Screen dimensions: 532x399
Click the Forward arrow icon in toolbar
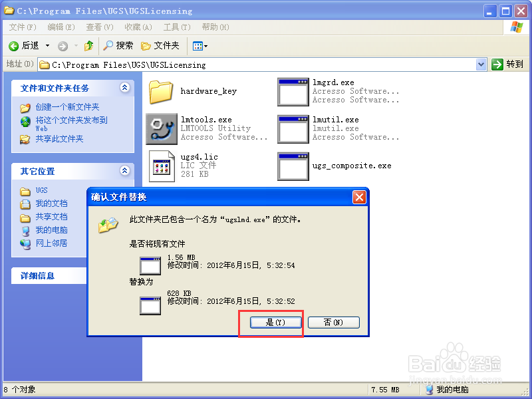pyautogui.click(x=63, y=46)
